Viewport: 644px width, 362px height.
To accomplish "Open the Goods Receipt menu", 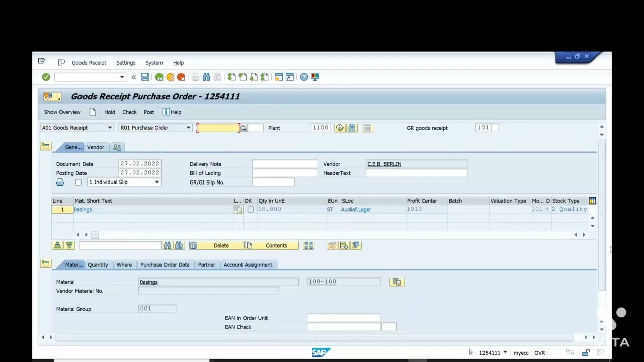I will coord(89,63).
